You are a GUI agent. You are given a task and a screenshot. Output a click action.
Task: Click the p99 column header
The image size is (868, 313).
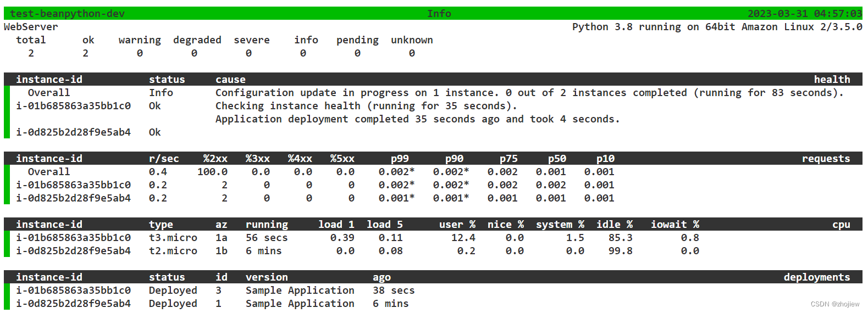click(x=400, y=159)
